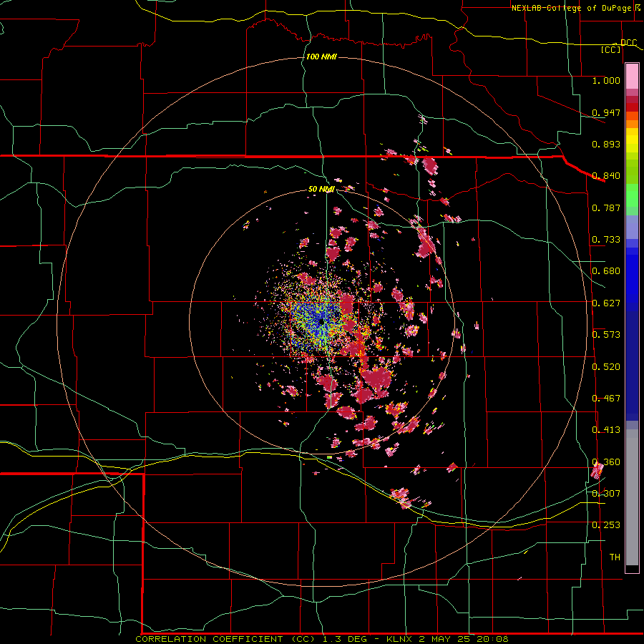Viewport: 644px width, 644px height.
Task: Select the 0.733 color scale value
Action: pos(606,240)
